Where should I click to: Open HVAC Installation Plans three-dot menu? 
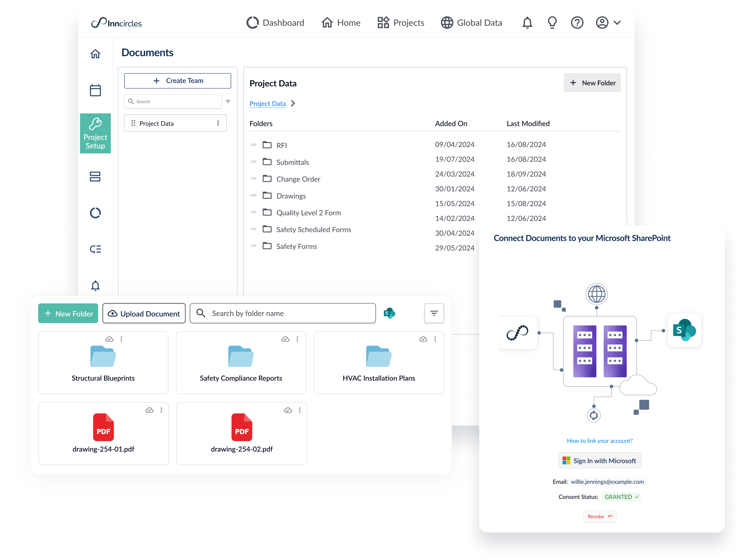point(435,339)
